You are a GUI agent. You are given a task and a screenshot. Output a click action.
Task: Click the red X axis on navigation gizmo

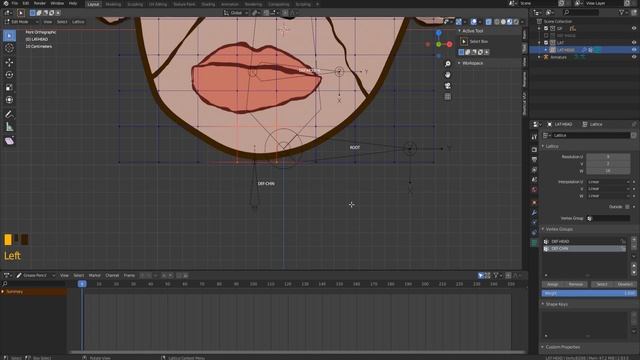[x=449, y=44]
